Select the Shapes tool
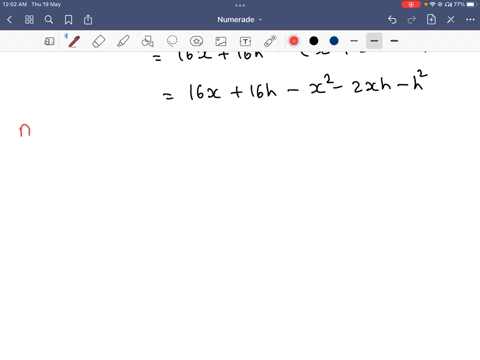This screenshot has height=360, width=480. (147, 41)
